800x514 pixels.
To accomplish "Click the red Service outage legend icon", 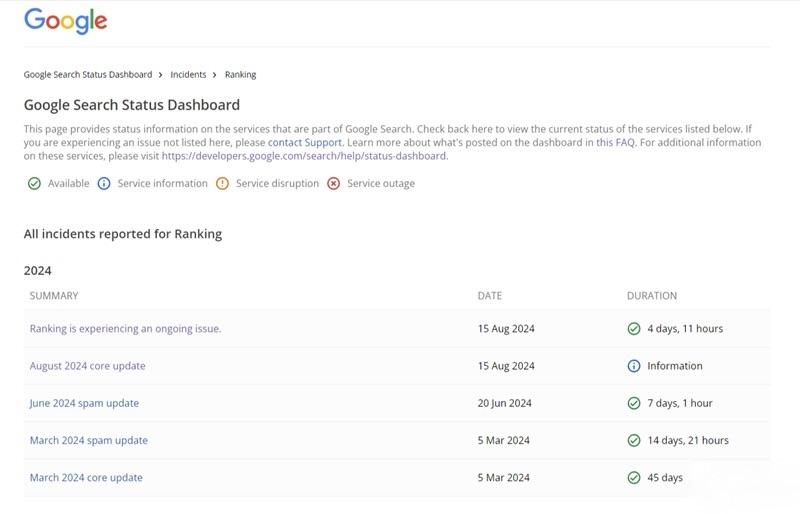I will pyautogui.click(x=334, y=184).
